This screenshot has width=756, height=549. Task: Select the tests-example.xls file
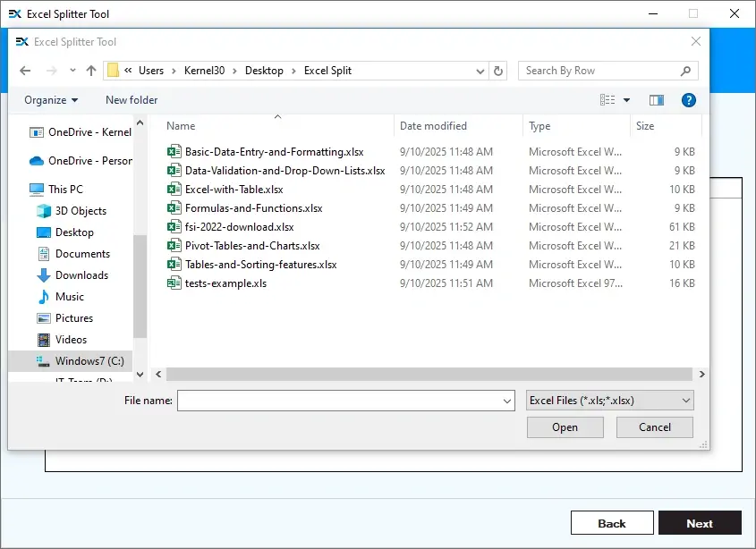(225, 283)
